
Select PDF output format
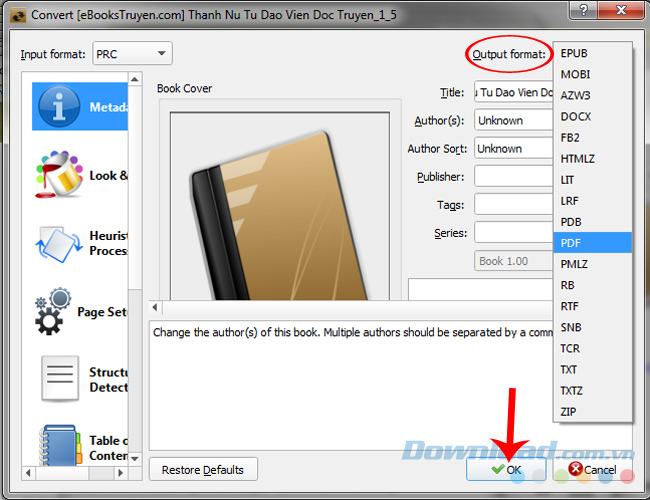coord(592,243)
